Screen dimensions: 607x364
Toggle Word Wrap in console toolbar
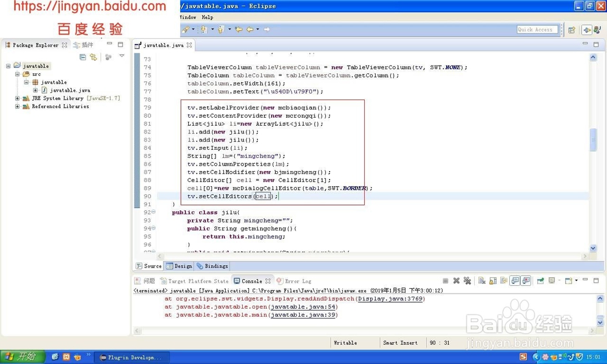tap(504, 280)
